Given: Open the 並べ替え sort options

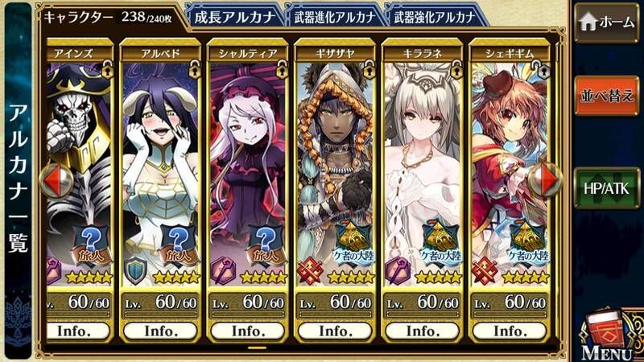Looking at the screenshot, I should [x=607, y=96].
